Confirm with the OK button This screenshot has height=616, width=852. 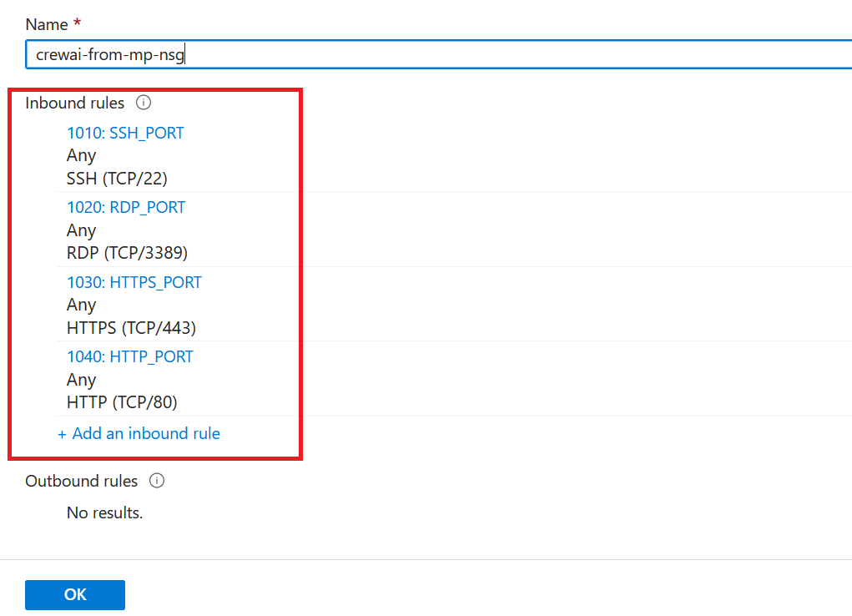[75, 595]
